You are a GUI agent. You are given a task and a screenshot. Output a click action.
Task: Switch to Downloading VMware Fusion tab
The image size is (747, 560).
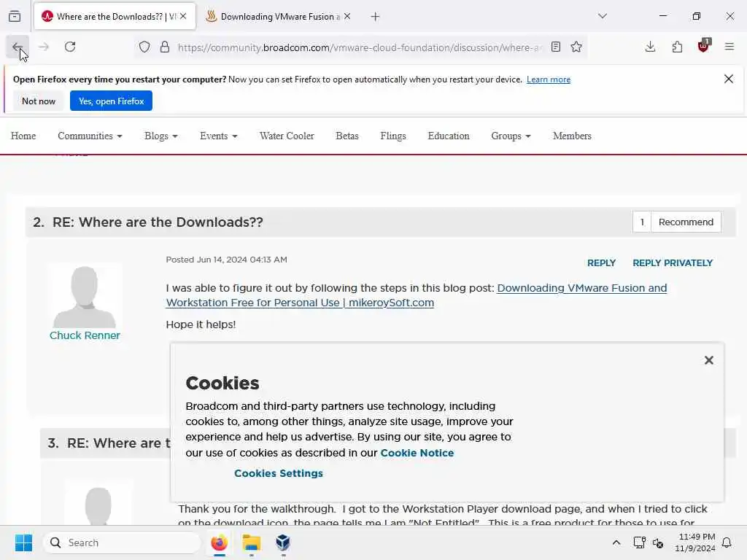click(279, 17)
